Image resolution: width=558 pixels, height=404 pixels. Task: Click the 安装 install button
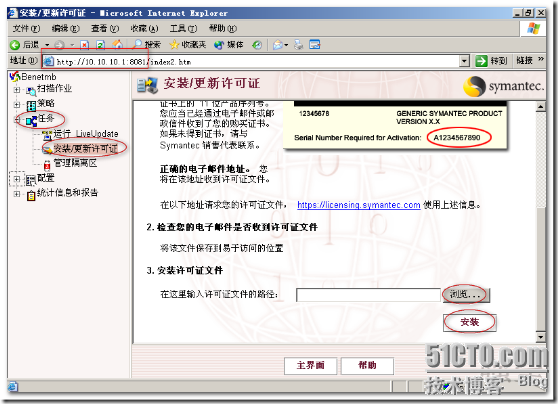pyautogui.click(x=469, y=322)
